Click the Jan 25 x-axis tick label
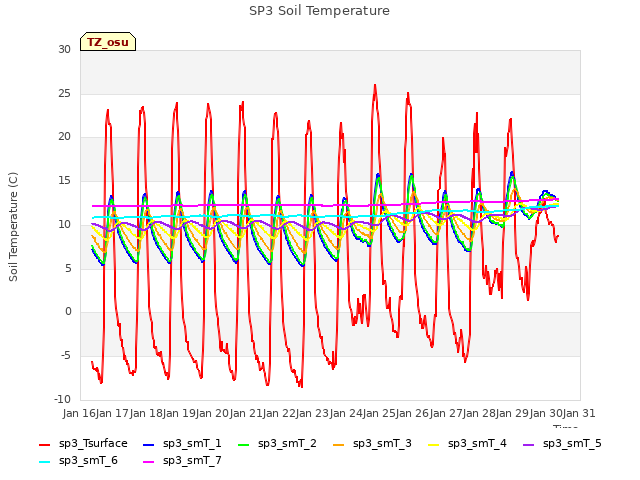The height and width of the screenshot is (480, 640). point(379,413)
